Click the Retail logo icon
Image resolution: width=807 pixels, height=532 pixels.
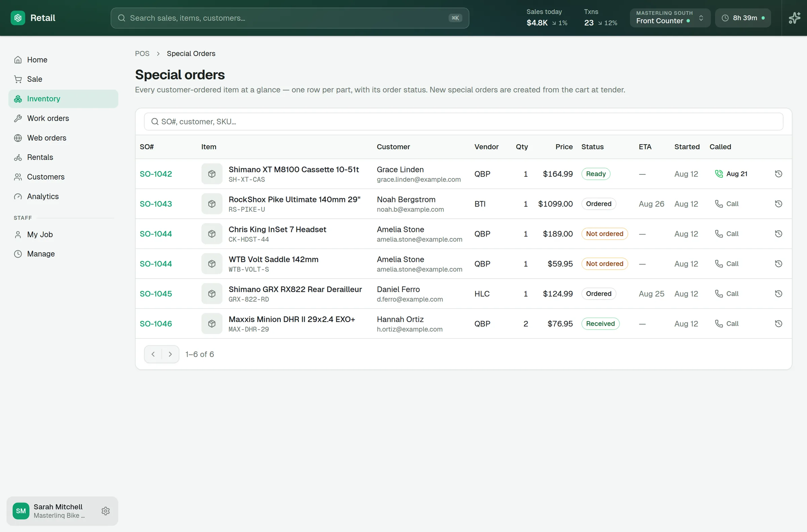point(18,18)
